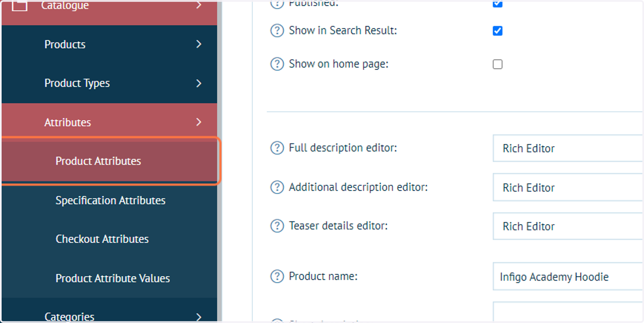Click the 'Full description editor:' label
This screenshot has width=644, height=323.
tap(343, 148)
